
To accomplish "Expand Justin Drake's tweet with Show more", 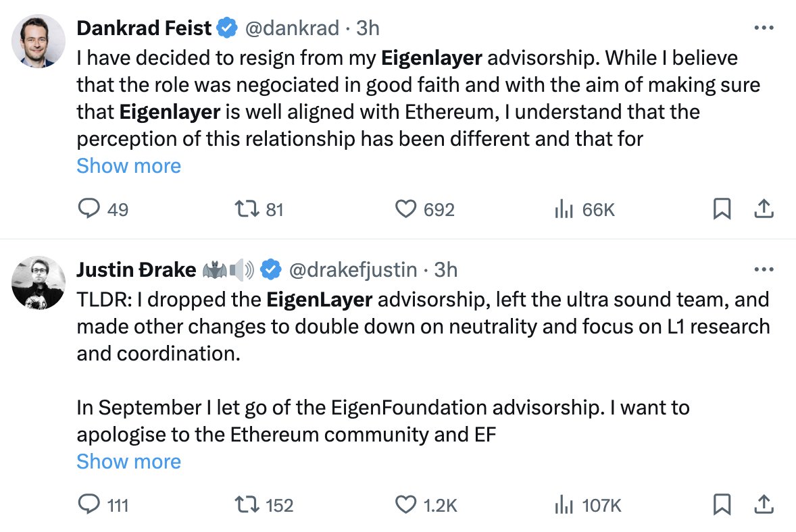I will click(x=128, y=462).
